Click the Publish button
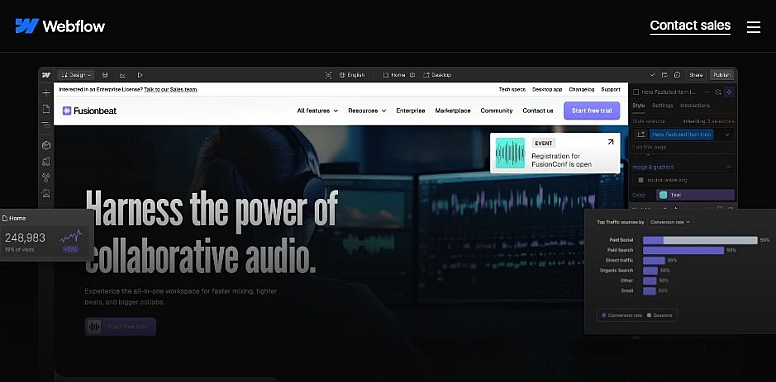 point(722,75)
